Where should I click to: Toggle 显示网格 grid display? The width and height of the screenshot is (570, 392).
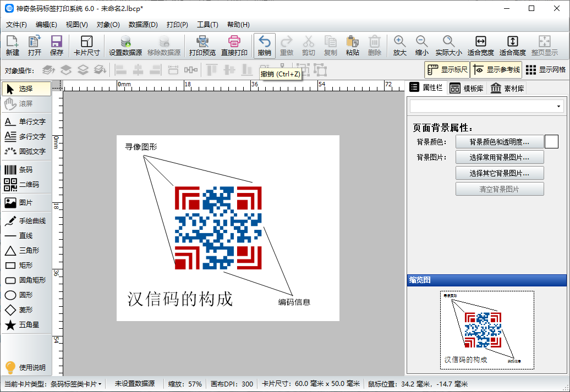[x=546, y=70]
